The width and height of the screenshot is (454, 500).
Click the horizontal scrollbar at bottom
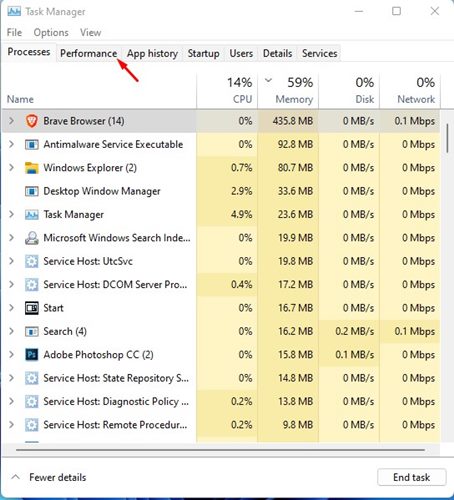click(220, 450)
